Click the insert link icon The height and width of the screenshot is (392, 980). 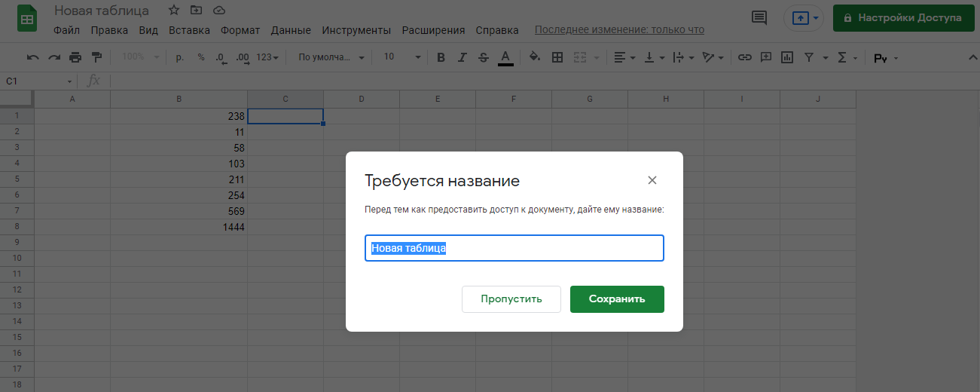744,57
